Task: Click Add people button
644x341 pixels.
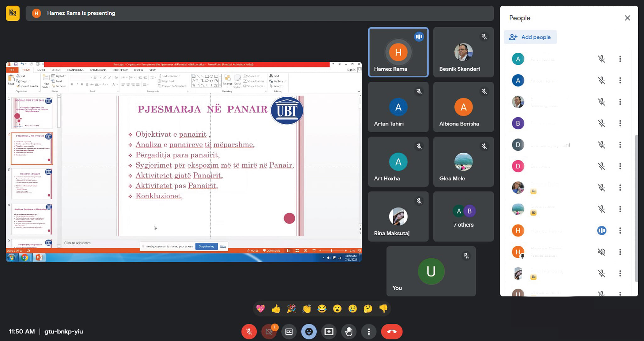Action: (530, 37)
